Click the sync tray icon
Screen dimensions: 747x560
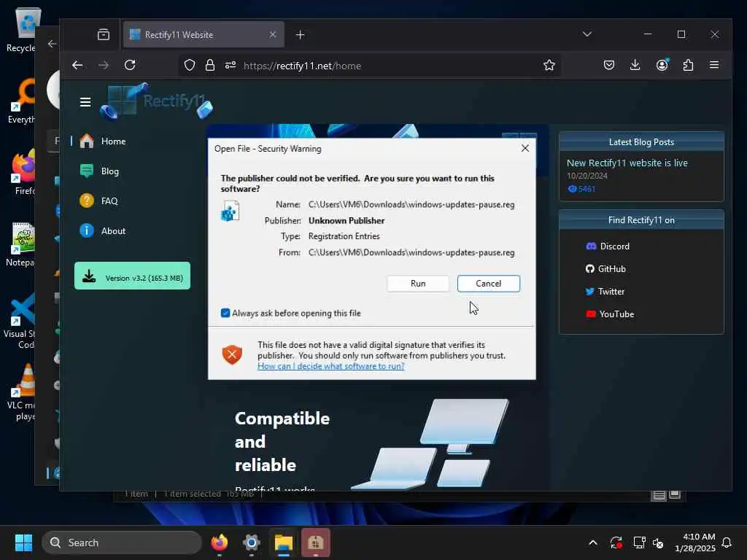click(616, 542)
